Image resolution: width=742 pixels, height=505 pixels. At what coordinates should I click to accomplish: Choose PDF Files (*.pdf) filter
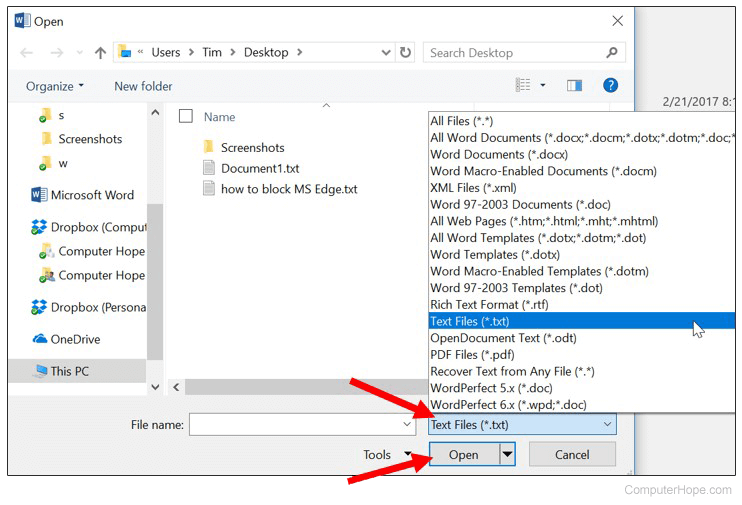click(582, 354)
